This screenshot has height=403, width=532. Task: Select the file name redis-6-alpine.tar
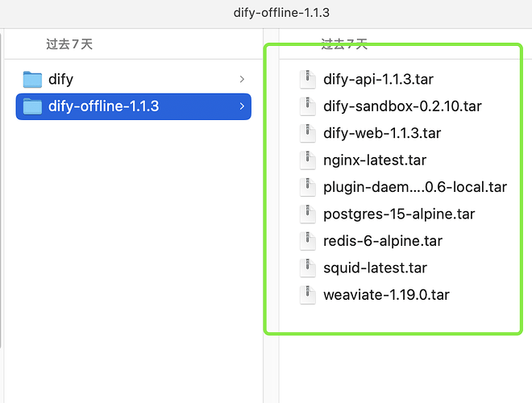click(383, 241)
